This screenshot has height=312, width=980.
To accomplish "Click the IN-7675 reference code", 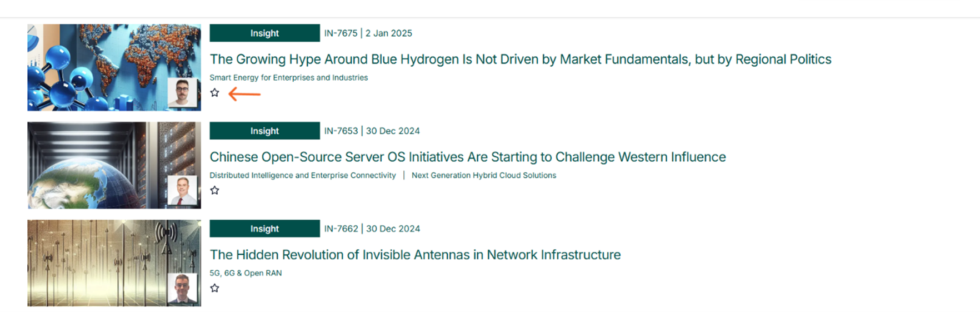I will pos(341,33).
